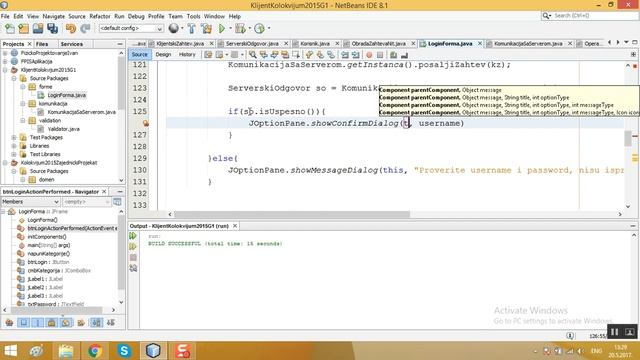Image resolution: width=640 pixels, height=360 pixels.
Task: Click the editor Comment lines icon
Action: 393,55
